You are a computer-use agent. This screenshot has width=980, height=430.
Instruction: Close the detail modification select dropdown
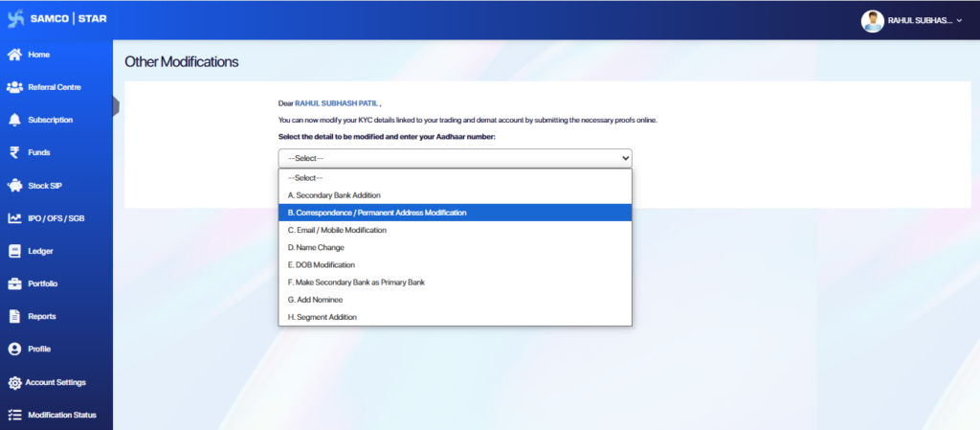pos(625,158)
